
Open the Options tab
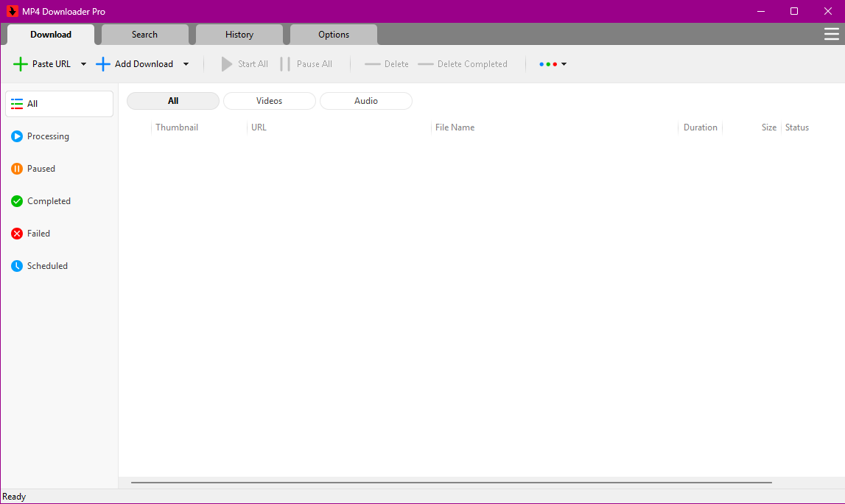click(334, 35)
